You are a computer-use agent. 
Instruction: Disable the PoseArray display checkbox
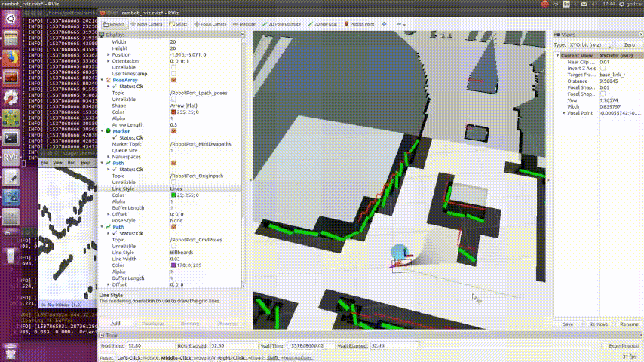click(x=174, y=79)
